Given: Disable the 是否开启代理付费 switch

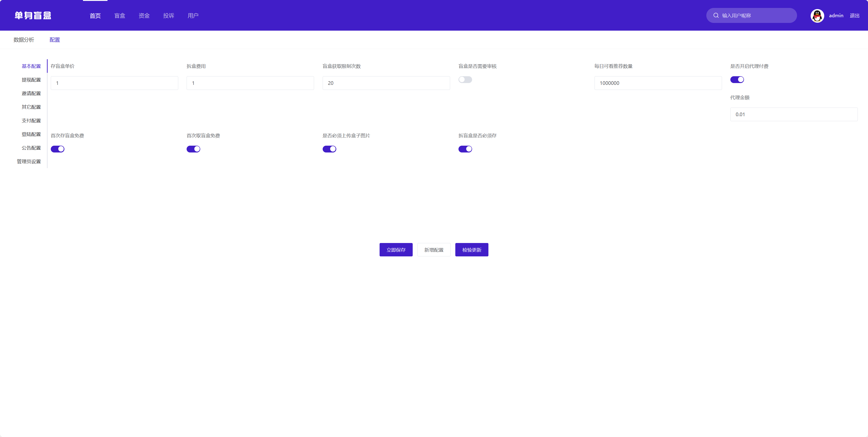Looking at the screenshot, I should (737, 80).
